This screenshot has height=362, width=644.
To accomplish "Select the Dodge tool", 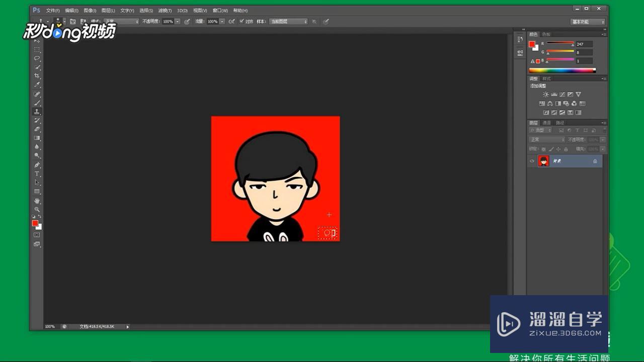I will point(37,156).
